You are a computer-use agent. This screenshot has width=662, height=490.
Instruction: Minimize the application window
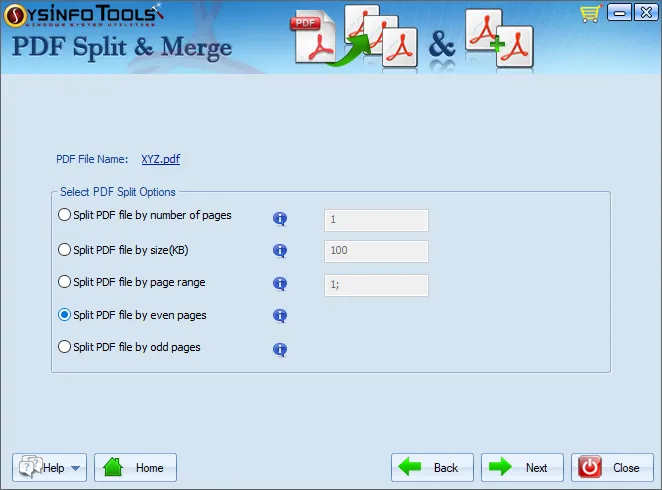(619, 13)
